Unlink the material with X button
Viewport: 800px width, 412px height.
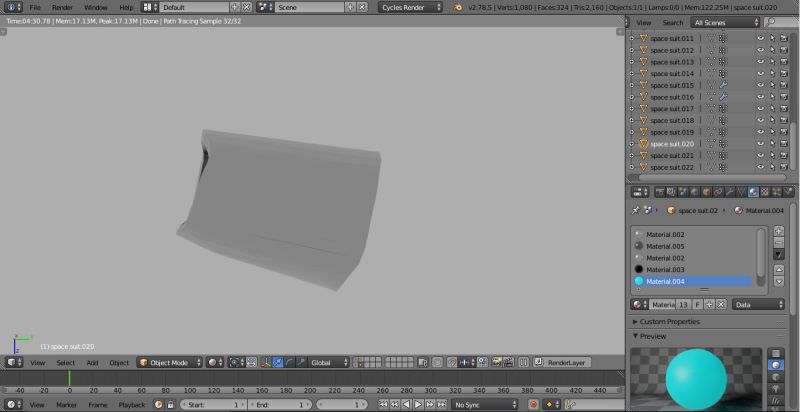[x=721, y=304]
